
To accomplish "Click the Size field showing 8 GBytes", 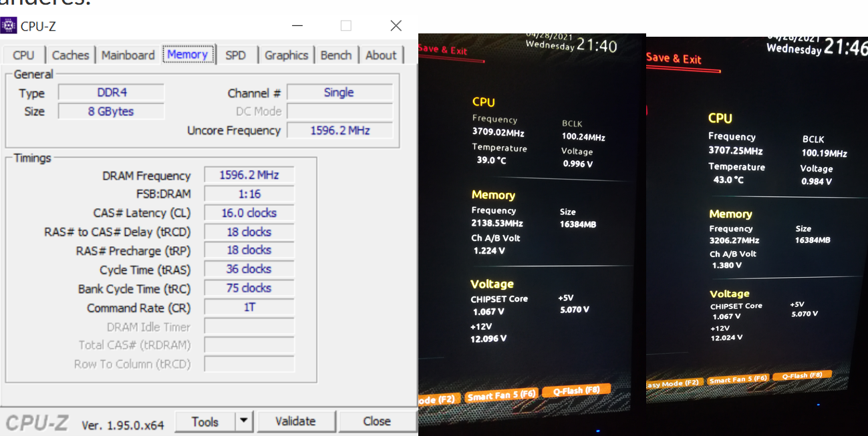I will pyautogui.click(x=111, y=111).
